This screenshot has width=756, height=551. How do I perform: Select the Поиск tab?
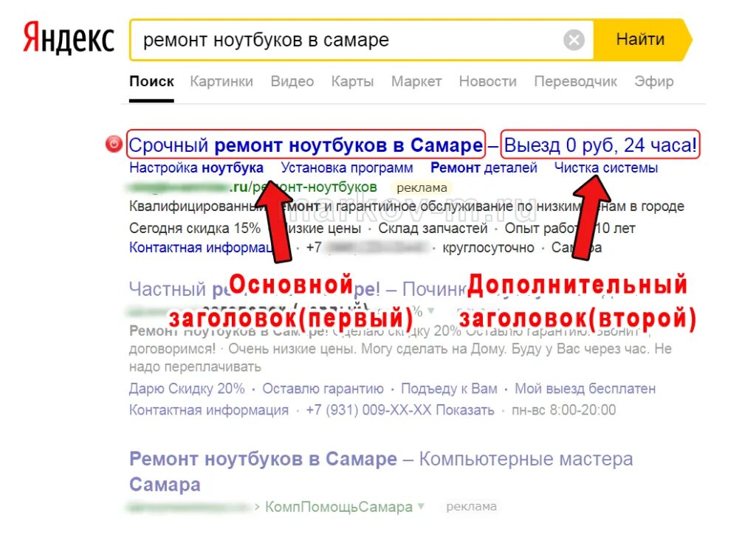tap(151, 81)
